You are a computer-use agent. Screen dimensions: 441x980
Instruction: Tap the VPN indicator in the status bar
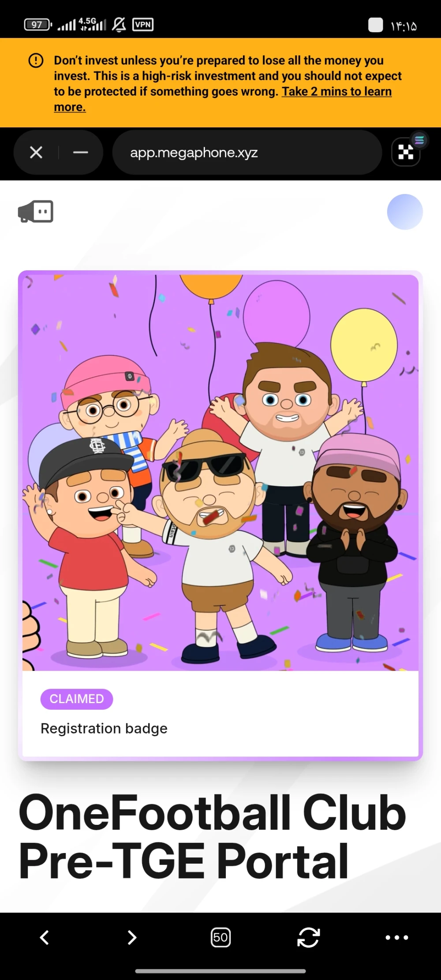[143, 25]
